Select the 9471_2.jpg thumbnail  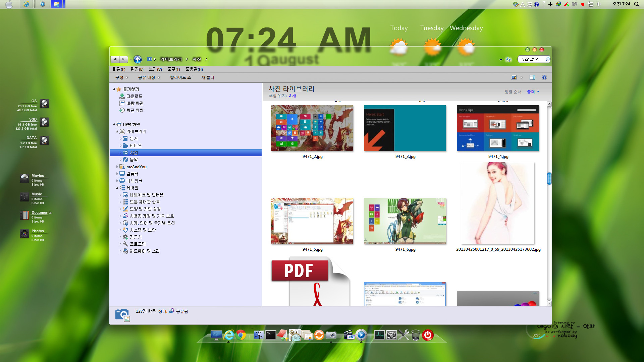tap(312, 128)
